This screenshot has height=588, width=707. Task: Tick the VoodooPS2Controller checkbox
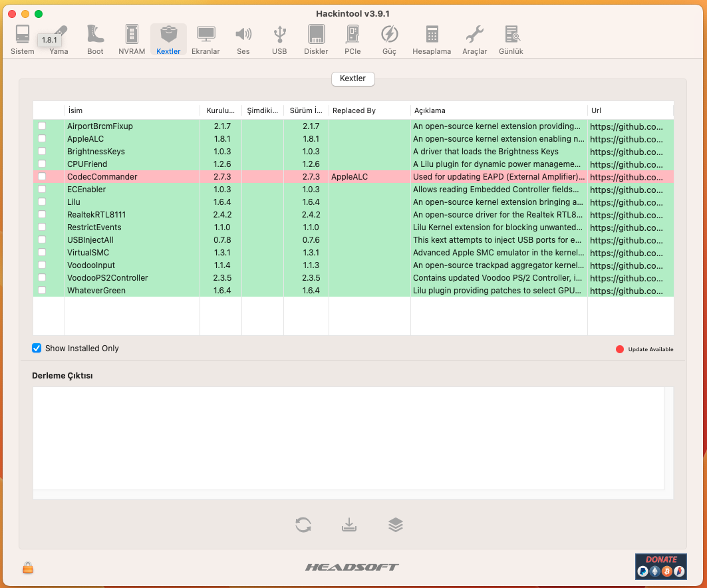click(x=42, y=277)
